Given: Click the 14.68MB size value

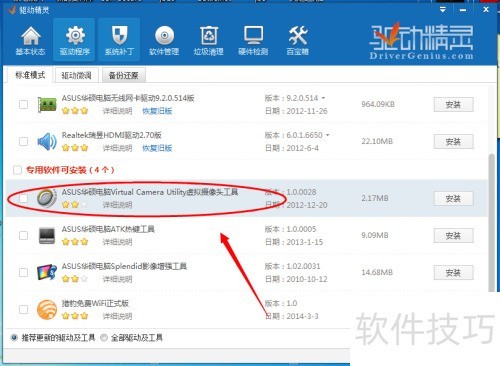Looking at the screenshot, I should tap(377, 272).
